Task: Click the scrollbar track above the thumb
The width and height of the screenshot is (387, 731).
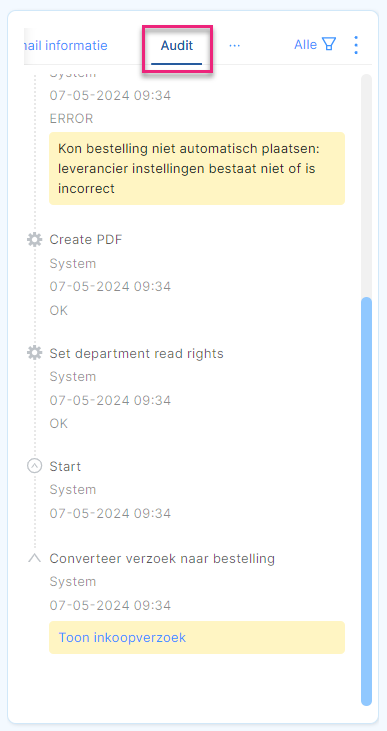Action: pyautogui.click(x=366, y=186)
